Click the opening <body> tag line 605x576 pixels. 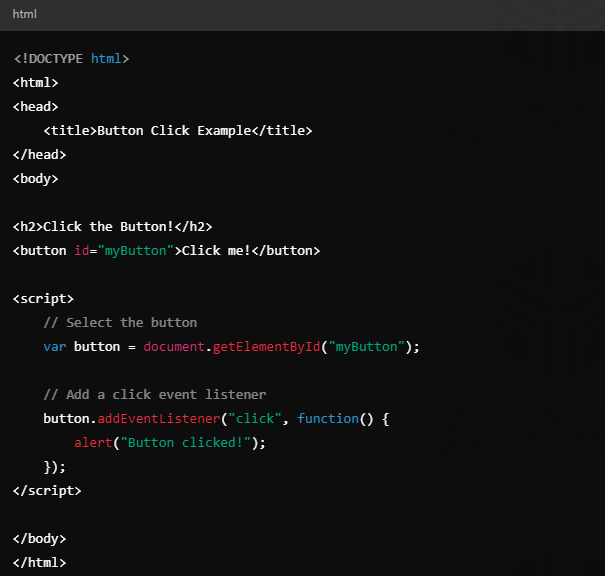35,179
